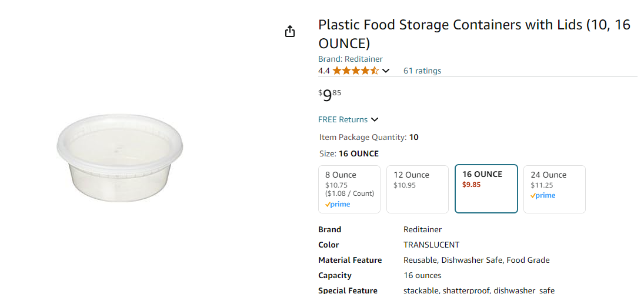Image resolution: width=644 pixels, height=294 pixels.
Task: Select the 16 OUNCE size option
Action: point(486,189)
